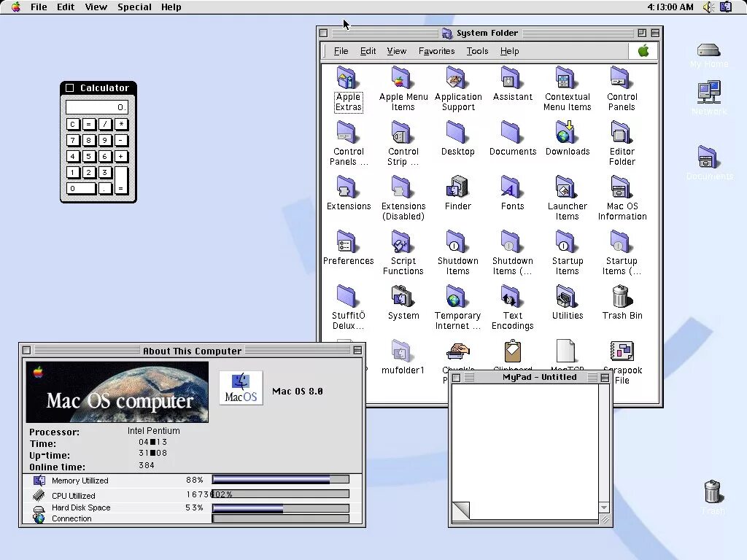Open the Launcher Items folder
The width and height of the screenshot is (747, 560).
click(567, 187)
